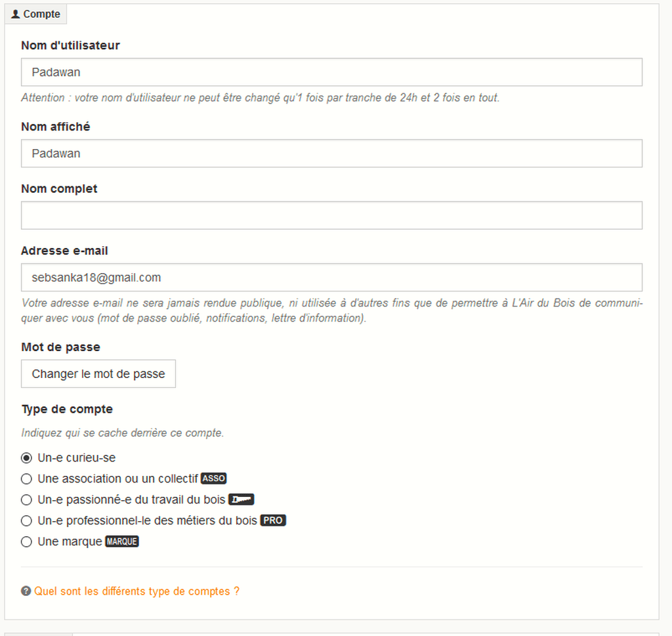672x636 pixels.
Task: Click the ASSO badge icon
Action: point(214,478)
